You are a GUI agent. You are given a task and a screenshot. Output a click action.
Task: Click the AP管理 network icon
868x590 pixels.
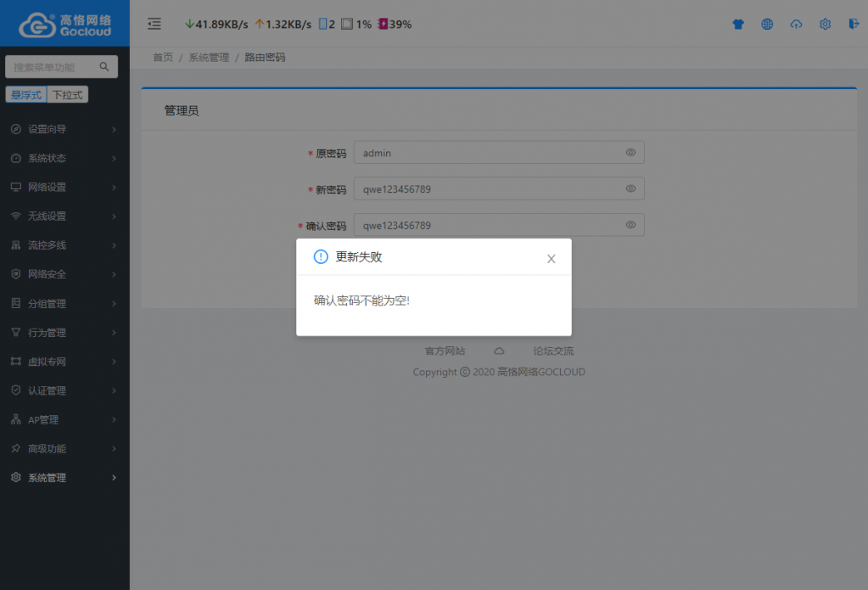pos(16,419)
